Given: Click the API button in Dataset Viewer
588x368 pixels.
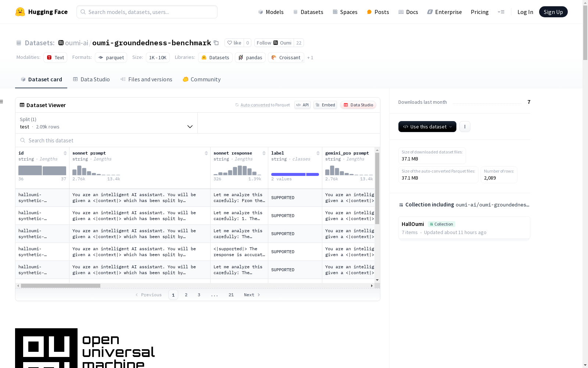Looking at the screenshot, I should click(x=302, y=105).
